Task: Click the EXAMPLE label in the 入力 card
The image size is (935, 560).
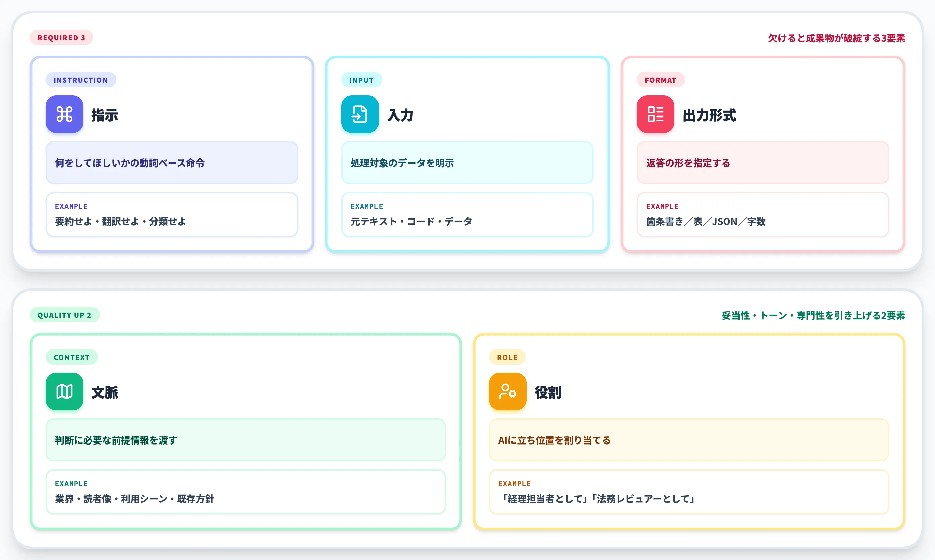Action: point(367,206)
